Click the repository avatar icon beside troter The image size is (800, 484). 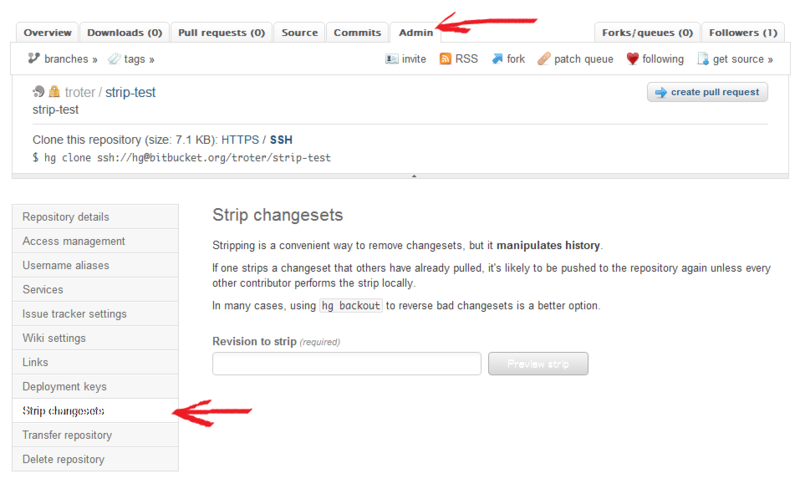pyautogui.click(x=38, y=92)
